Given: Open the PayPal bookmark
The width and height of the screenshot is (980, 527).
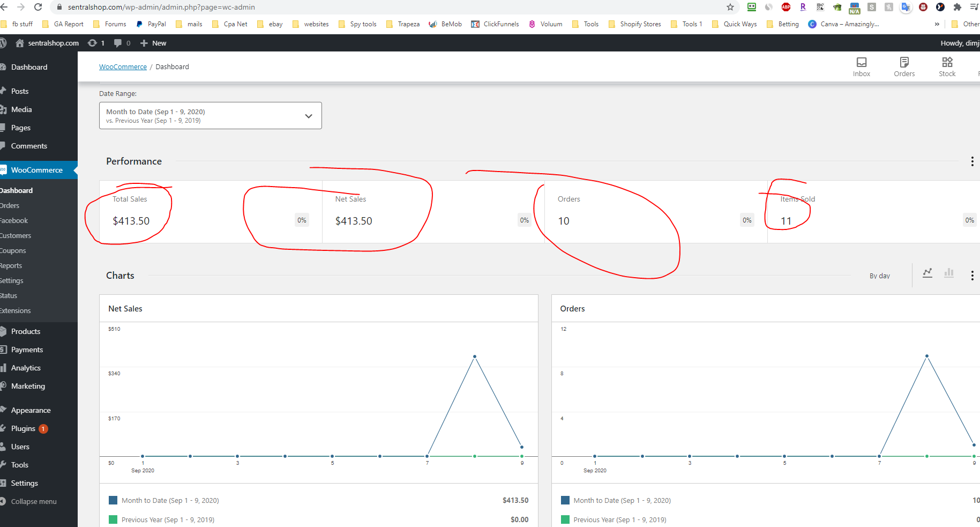Looking at the screenshot, I should coord(151,24).
